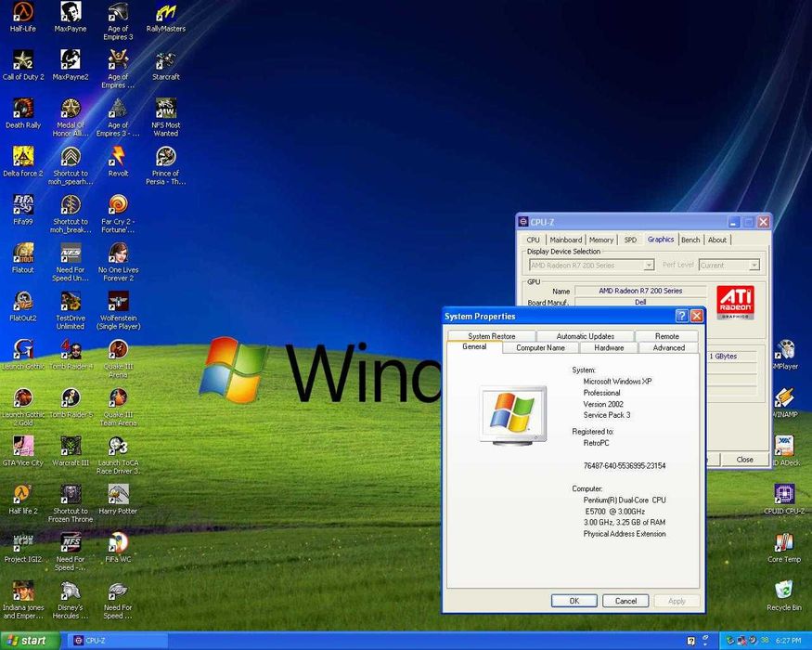Click the Tomb Raider 4 icon
The width and height of the screenshot is (812, 650).
tap(71, 355)
